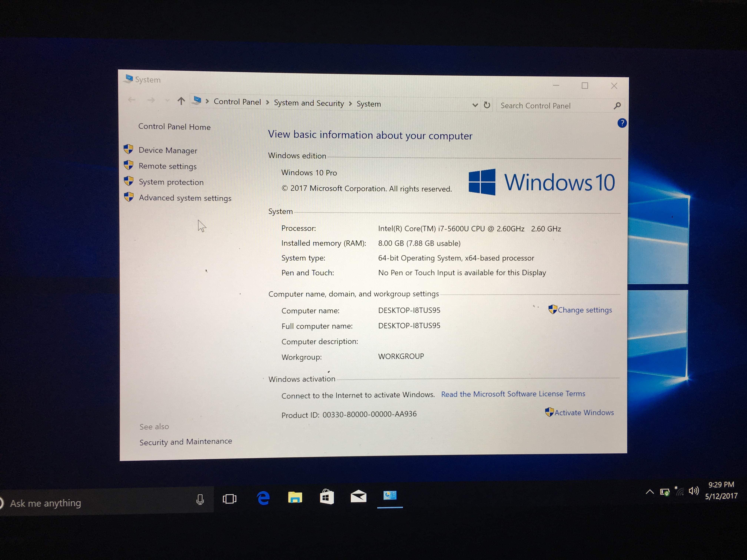Click System and Security in the breadcrumb
This screenshot has height=560, width=747.
[309, 103]
